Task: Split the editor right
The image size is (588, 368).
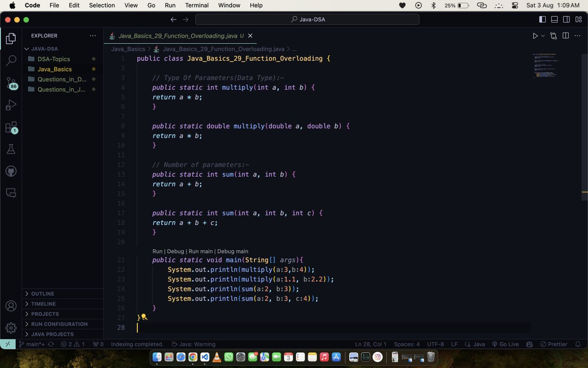Action: coord(565,36)
